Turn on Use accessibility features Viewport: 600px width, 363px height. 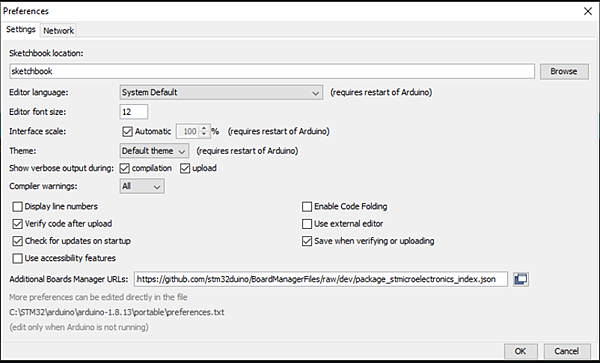click(x=18, y=259)
